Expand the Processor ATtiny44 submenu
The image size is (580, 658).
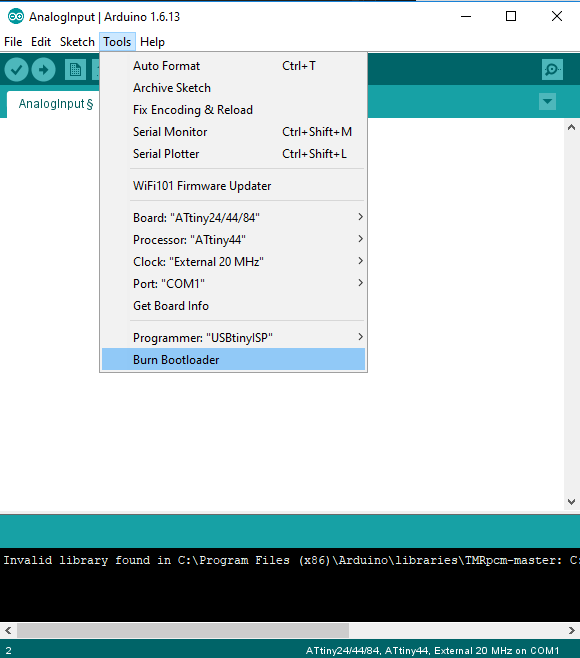(x=233, y=240)
